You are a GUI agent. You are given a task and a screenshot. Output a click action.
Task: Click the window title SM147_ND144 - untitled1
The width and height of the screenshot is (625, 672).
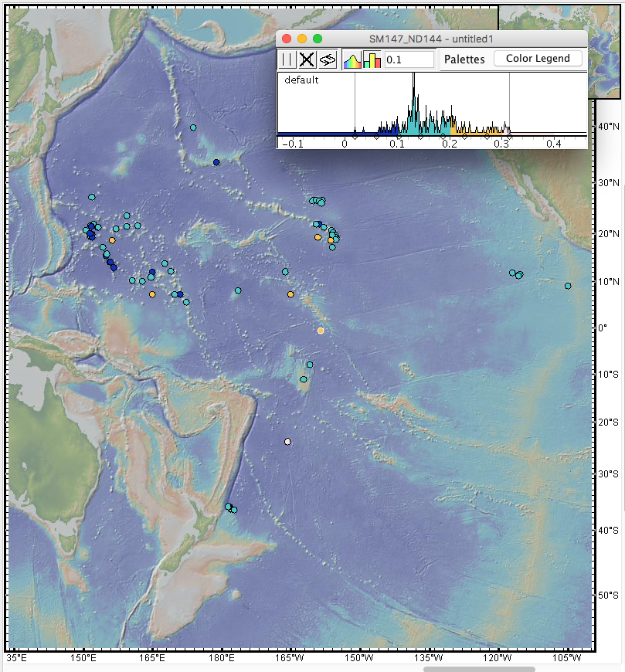(x=431, y=39)
